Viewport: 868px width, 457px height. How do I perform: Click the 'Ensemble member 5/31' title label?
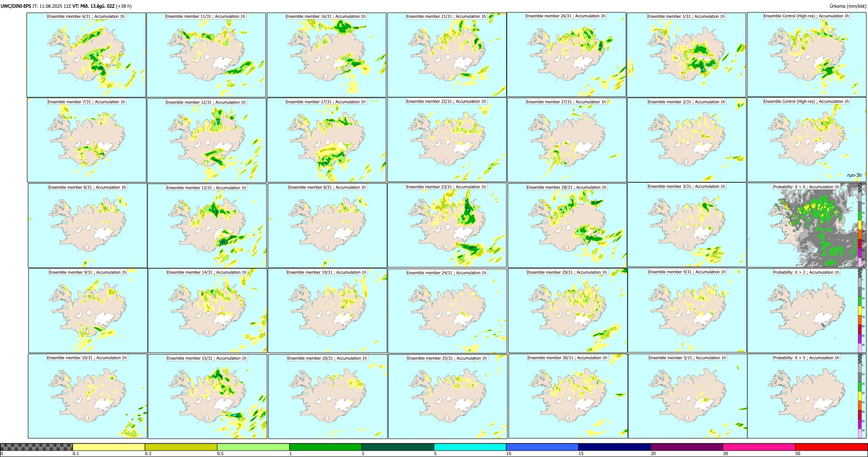tap(688, 358)
